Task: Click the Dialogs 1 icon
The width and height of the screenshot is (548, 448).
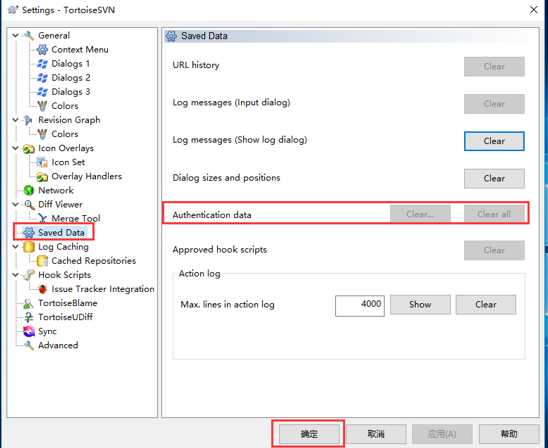Action: (42, 64)
